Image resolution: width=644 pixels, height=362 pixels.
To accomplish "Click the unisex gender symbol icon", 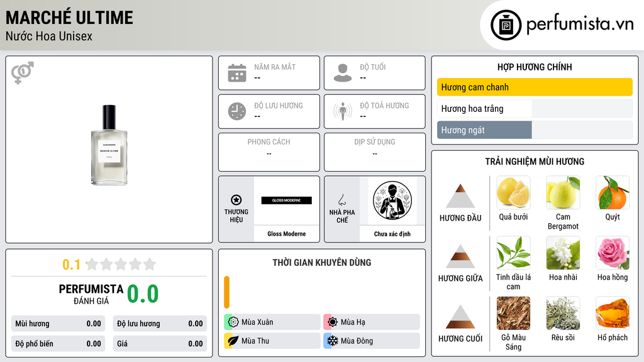I will pos(23,73).
